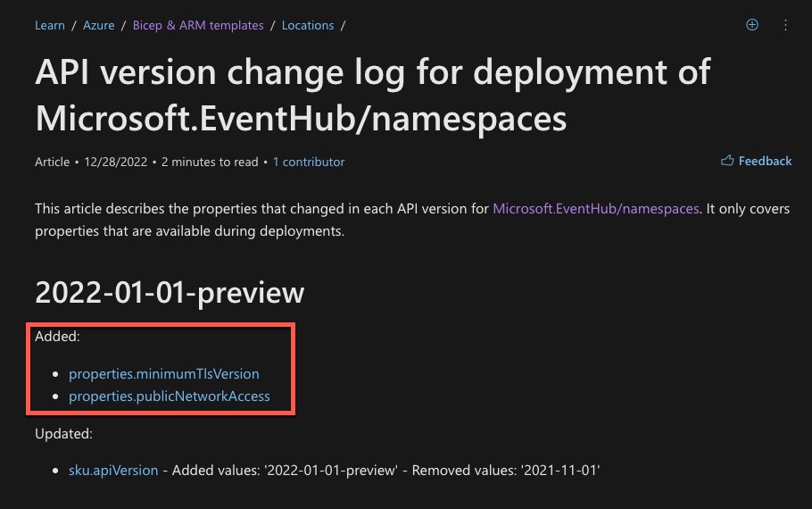
Task: Navigate to Locations breadcrumb
Action: pos(308,25)
